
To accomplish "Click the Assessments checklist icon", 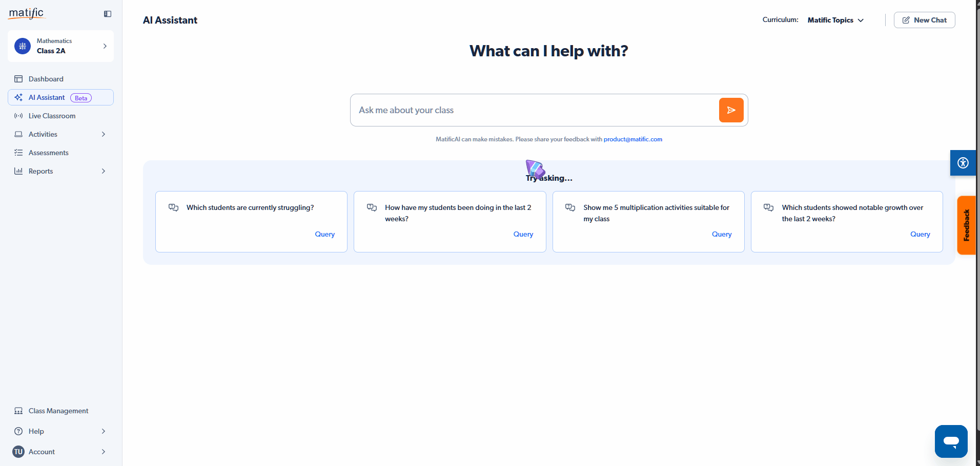I will pyautogui.click(x=18, y=153).
